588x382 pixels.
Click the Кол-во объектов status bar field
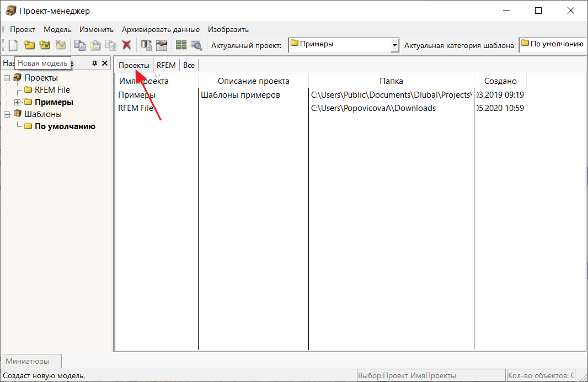point(541,375)
